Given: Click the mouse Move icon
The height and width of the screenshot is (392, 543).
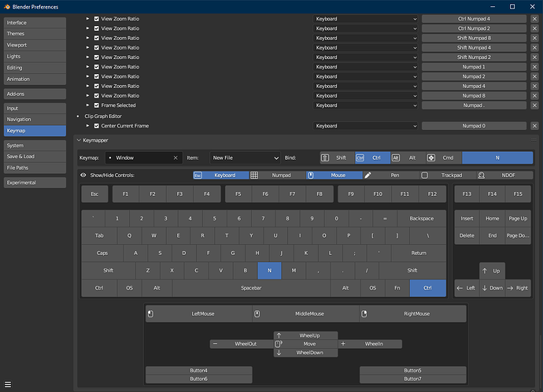Looking at the screenshot, I should (x=279, y=344).
